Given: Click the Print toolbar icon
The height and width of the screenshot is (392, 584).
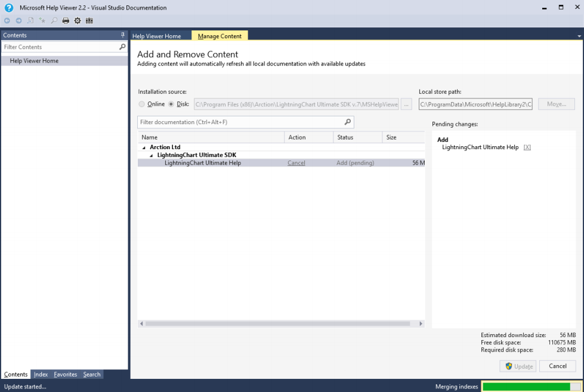Looking at the screenshot, I should tap(66, 20).
